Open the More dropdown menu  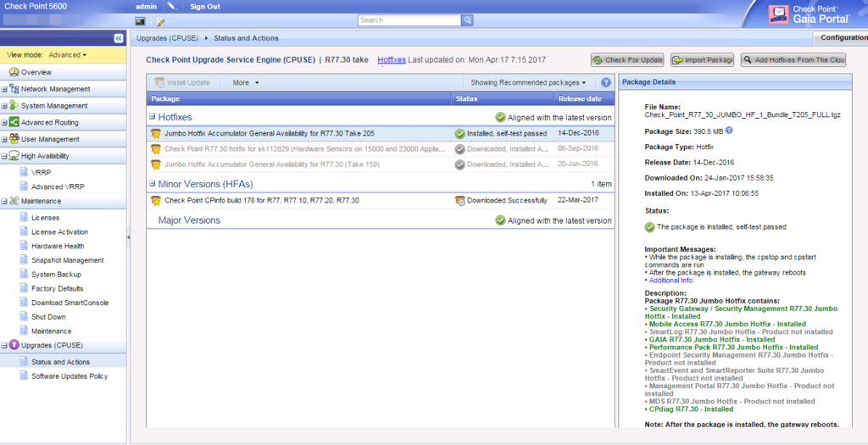[246, 82]
